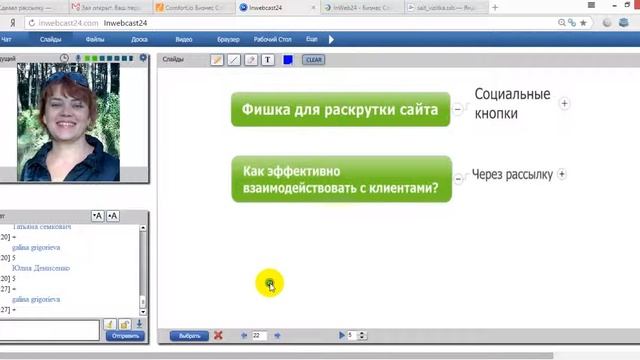Click the presenter webcam image
This screenshot has width=640, height=360.
68,122
